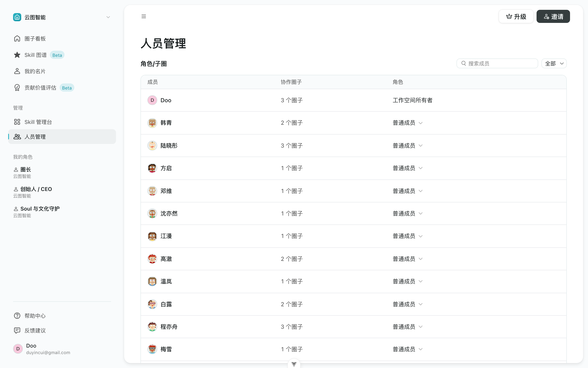Click the Skill 管理台 grid icon
The height and width of the screenshot is (368, 588).
pyautogui.click(x=17, y=122)
